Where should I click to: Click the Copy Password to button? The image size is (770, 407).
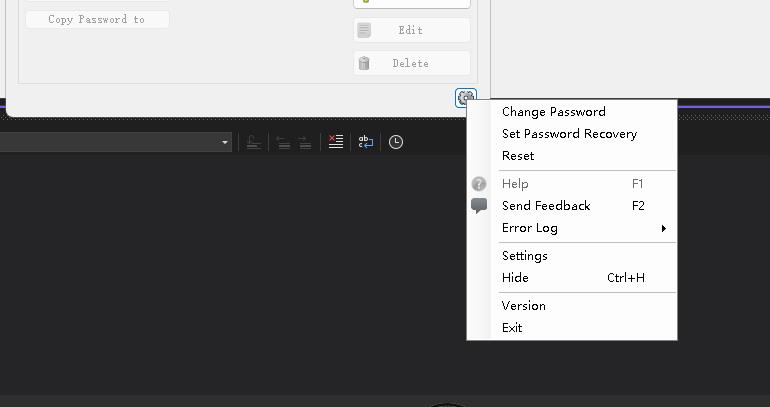click(x=97, y=20)
